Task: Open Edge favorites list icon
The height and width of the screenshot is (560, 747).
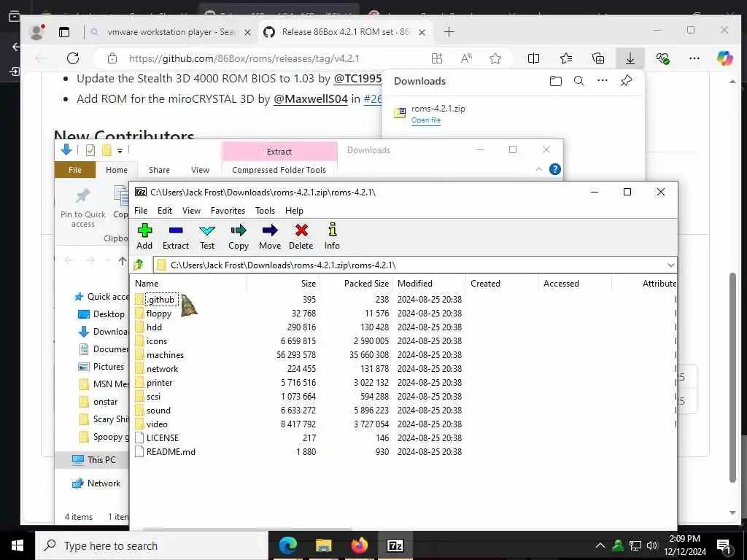Action: pos(566,58)
